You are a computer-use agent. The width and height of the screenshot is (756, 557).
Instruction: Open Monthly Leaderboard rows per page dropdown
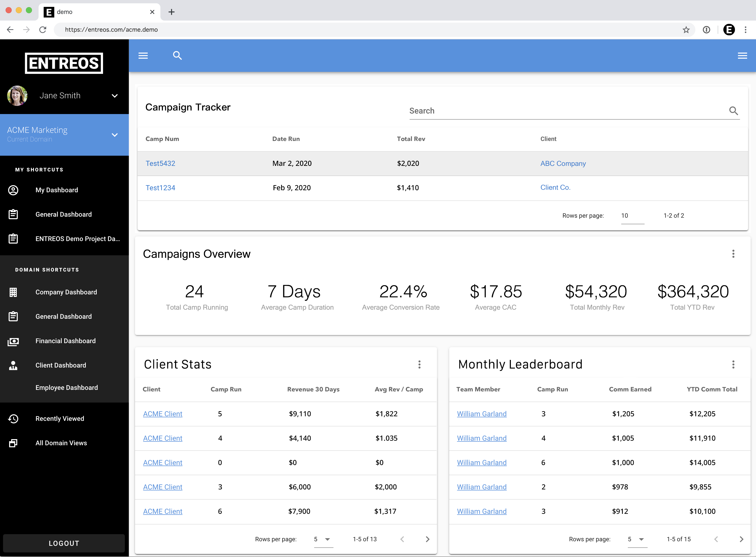(x=637, y=539)
